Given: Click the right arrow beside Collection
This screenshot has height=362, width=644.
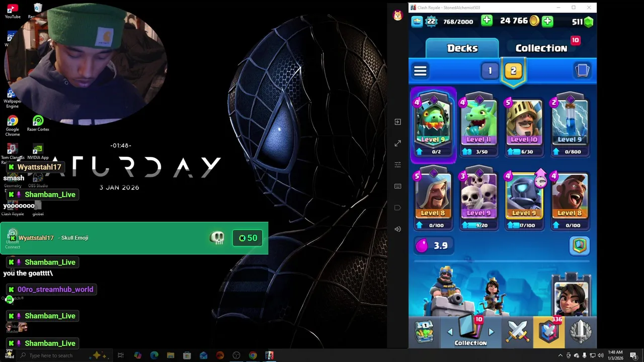Looking at the screenshot, I should [492, 332].
